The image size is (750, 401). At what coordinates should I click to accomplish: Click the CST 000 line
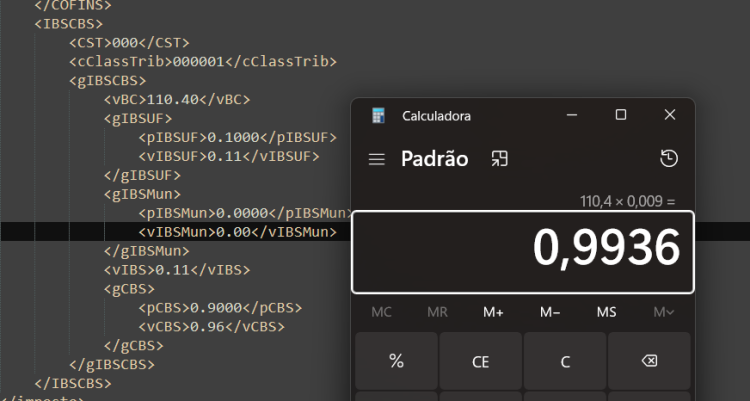(129, 43)
